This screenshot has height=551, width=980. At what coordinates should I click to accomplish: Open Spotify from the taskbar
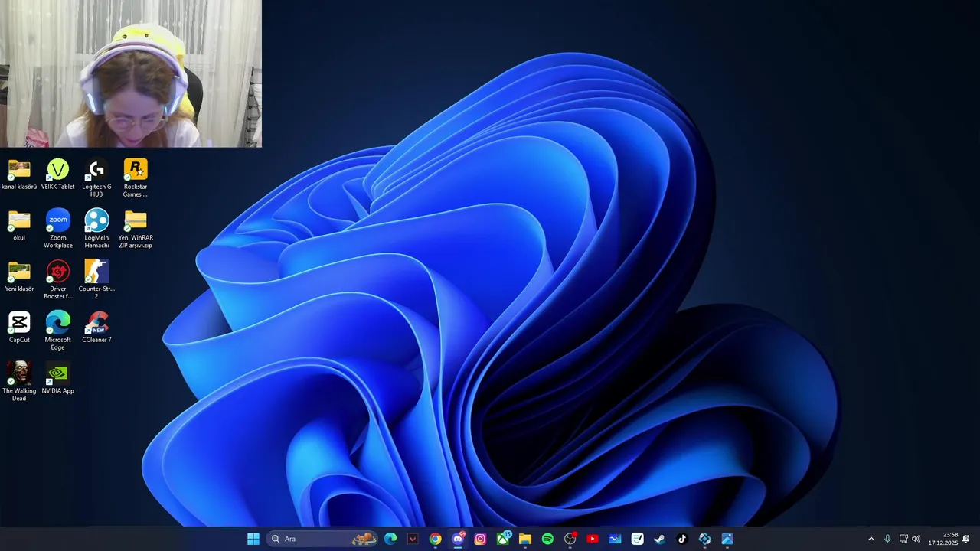547,539
